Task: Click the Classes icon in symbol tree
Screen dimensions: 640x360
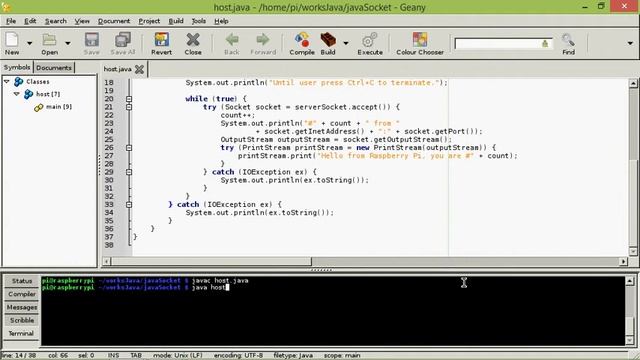Action: click(x=18, y=82)
